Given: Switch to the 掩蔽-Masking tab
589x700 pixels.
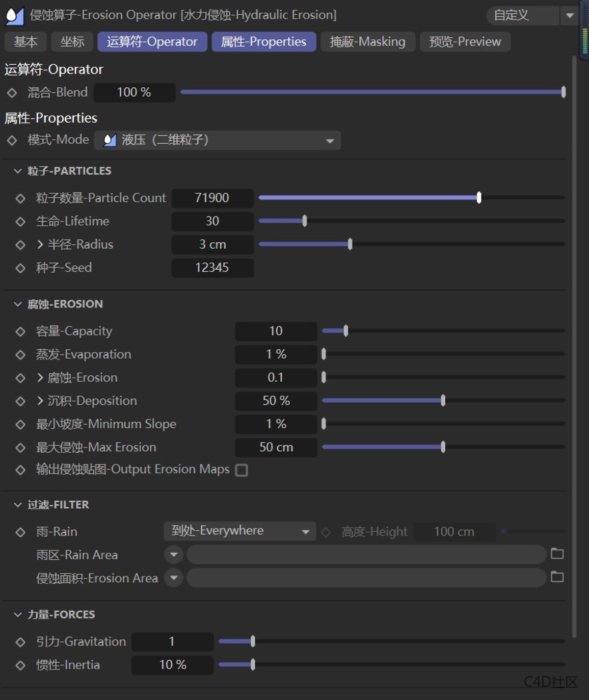Looking at the screenshot, I should coord(368,42).
